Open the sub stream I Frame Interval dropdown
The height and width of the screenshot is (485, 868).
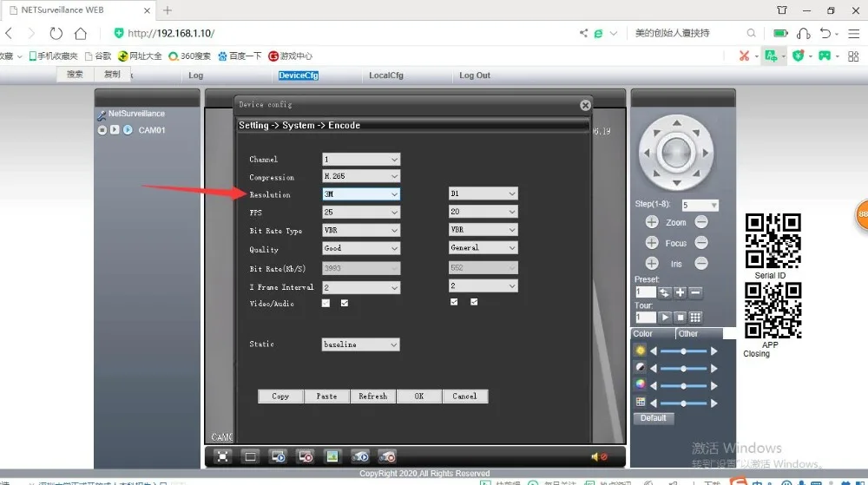(x=483, y=286)
